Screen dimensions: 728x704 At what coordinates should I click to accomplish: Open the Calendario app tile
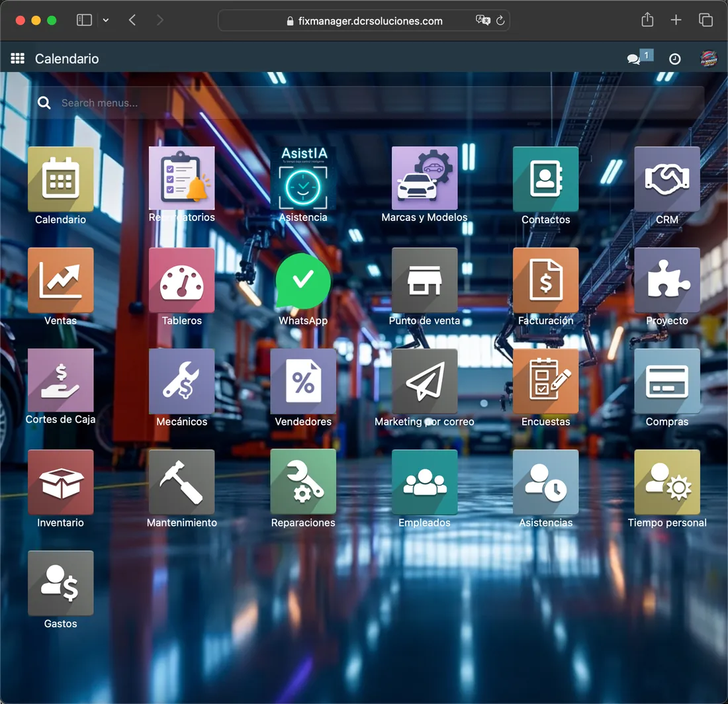point(60,179)
